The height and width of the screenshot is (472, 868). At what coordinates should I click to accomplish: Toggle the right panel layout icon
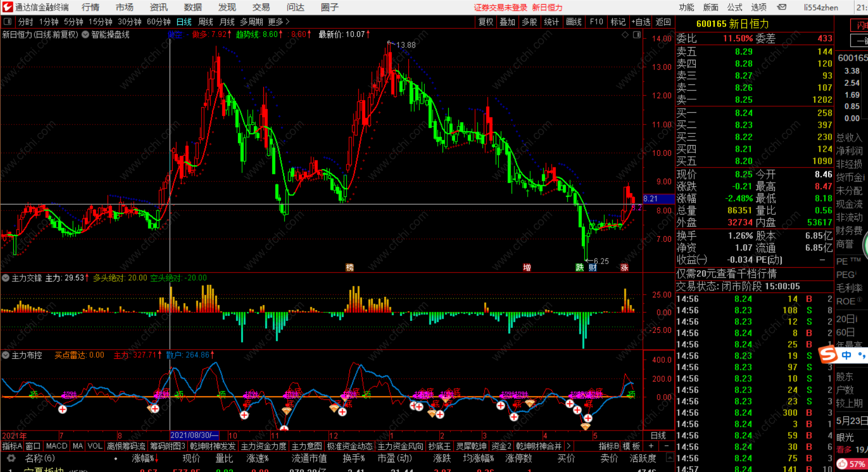637,35
